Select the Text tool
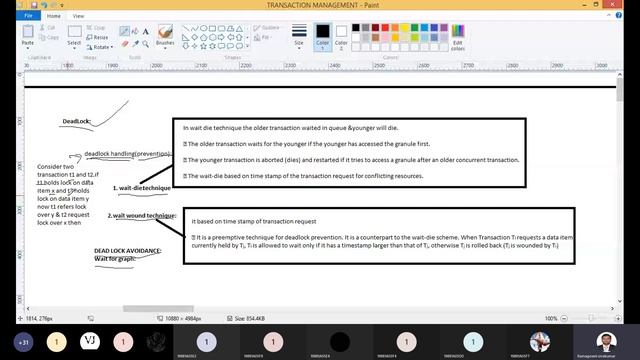The image size is (640, 360). coord(146,31)
